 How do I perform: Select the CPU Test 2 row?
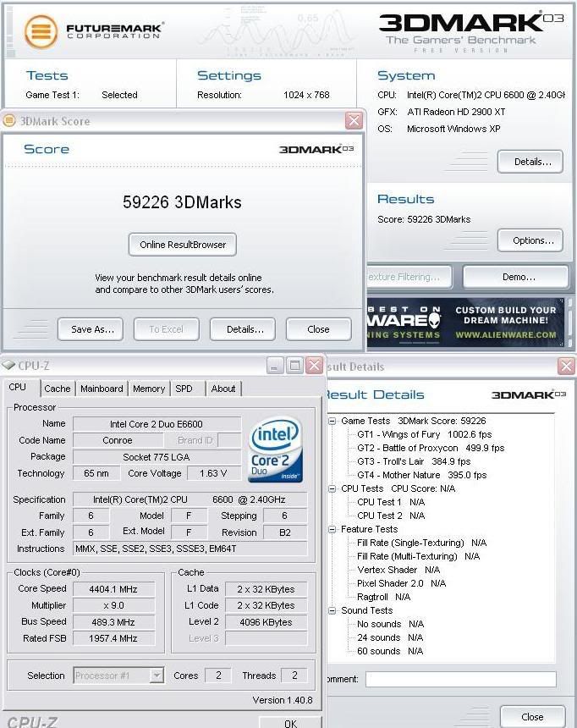pyautogui.click(x=391, y=516)
